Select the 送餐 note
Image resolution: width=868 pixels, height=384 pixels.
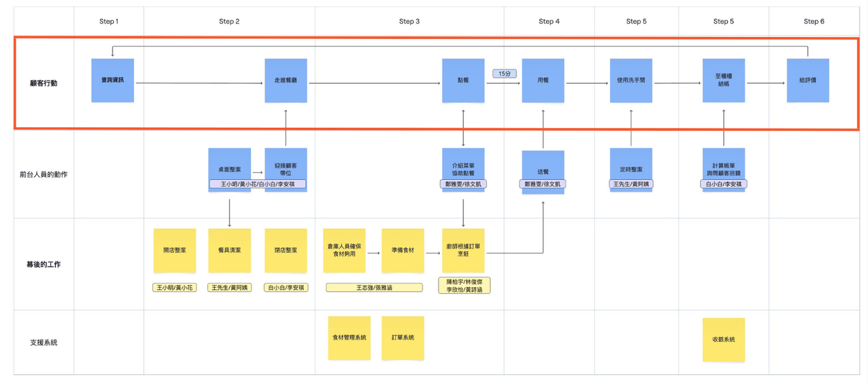(x=543, y=172)
